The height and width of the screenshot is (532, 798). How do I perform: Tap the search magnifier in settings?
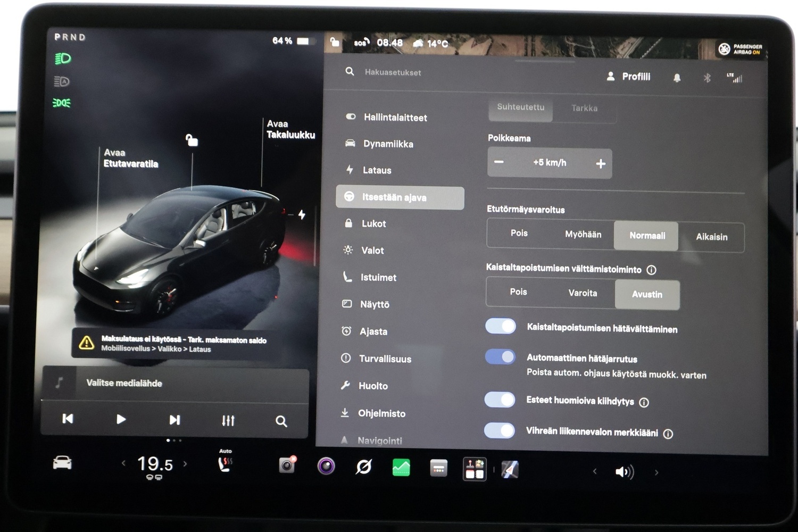350,71
